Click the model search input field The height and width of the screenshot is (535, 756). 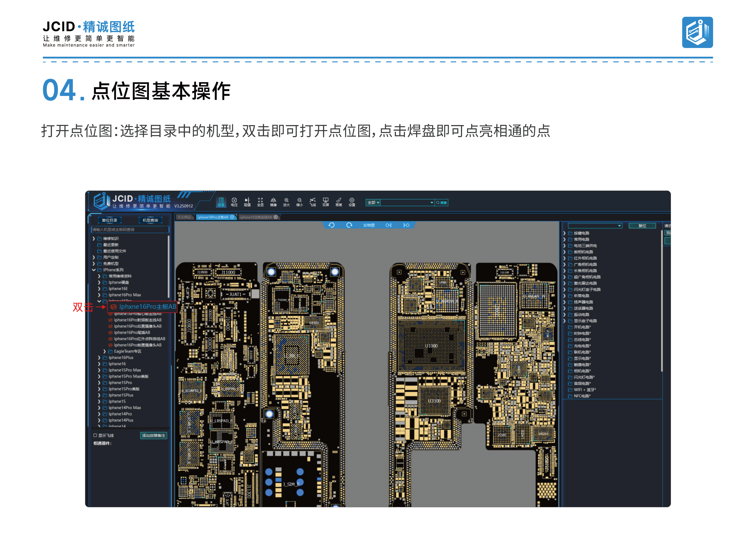pyautogui.click(x=130, y=230)
